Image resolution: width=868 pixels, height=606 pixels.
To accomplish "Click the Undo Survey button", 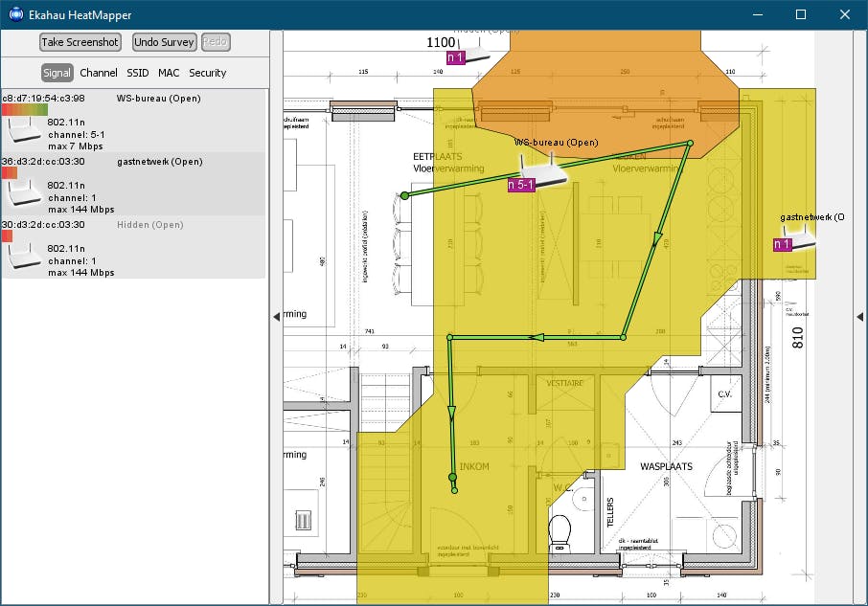I will tap(165, 42).
